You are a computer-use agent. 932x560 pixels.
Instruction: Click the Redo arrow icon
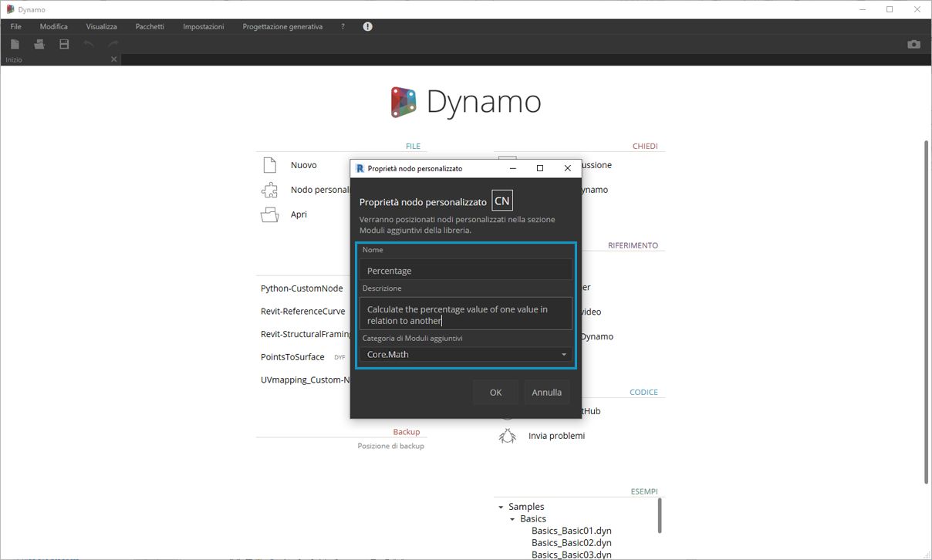coord(113,44)
